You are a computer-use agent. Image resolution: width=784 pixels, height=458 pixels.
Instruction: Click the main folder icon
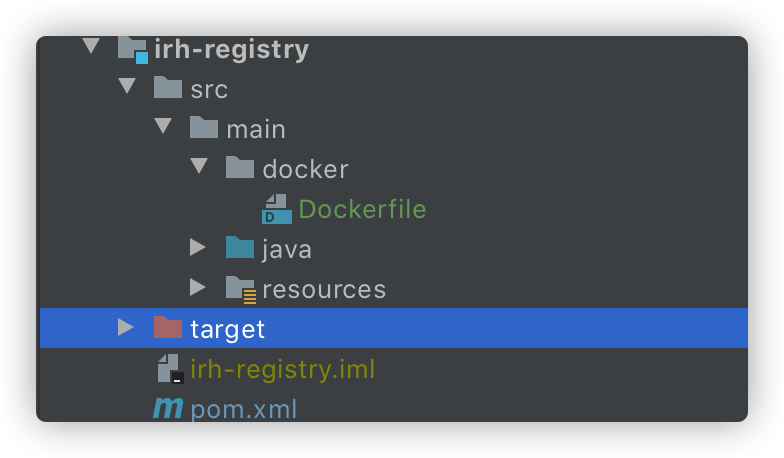coord(204,129)
